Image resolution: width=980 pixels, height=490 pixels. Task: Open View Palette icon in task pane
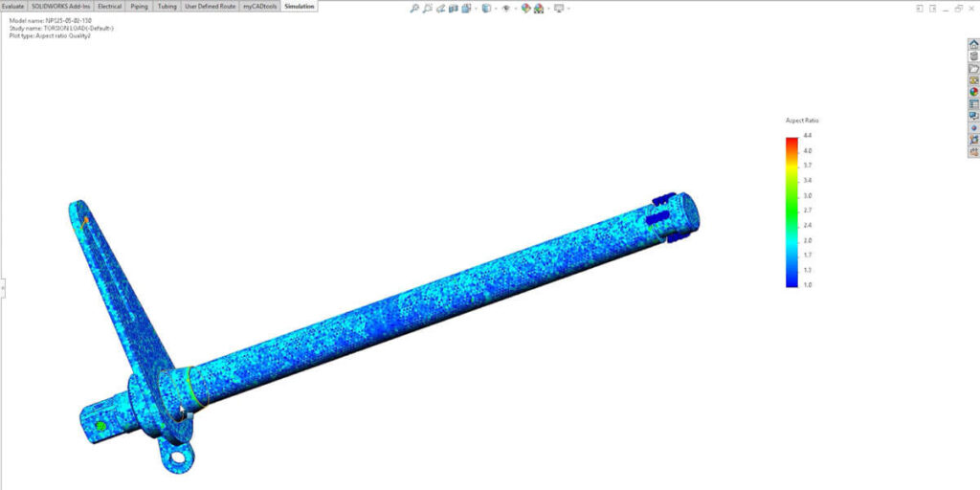click(973, 80)
